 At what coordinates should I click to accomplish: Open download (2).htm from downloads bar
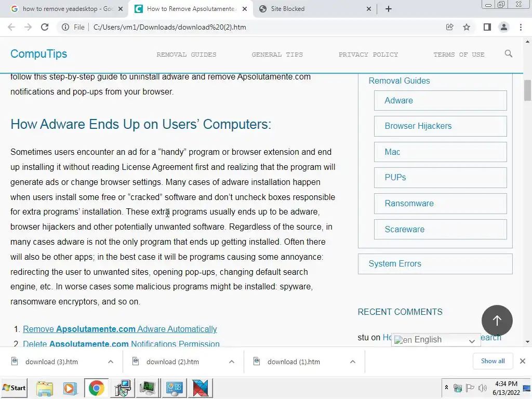[x=172, y=362]
